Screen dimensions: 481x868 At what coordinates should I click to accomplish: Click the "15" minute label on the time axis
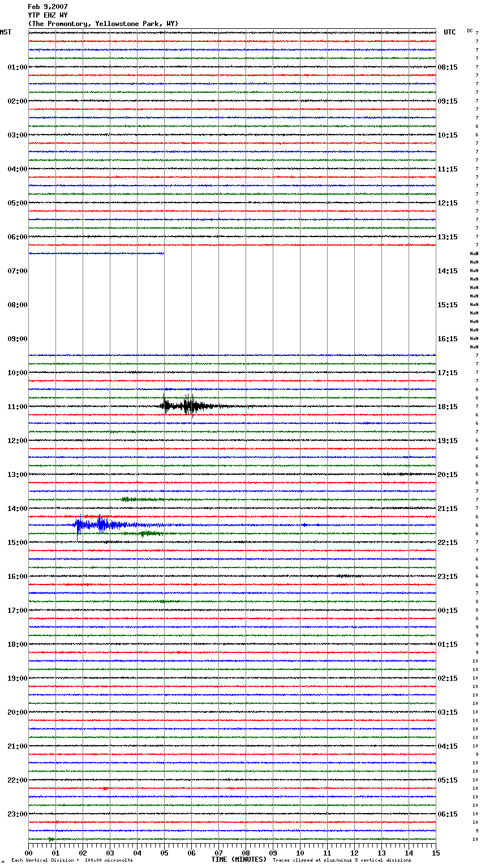436,853
